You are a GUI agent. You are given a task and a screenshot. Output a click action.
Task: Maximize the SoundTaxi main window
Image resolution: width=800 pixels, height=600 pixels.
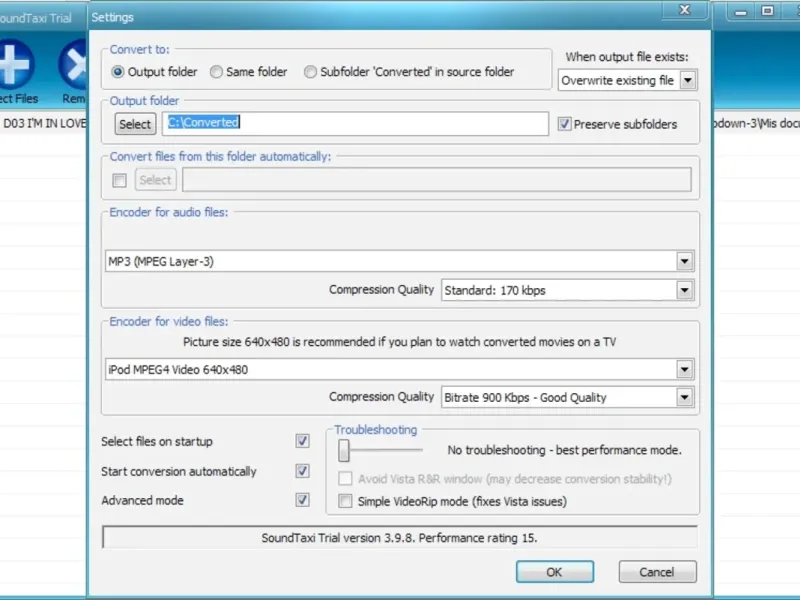(767, 11)
